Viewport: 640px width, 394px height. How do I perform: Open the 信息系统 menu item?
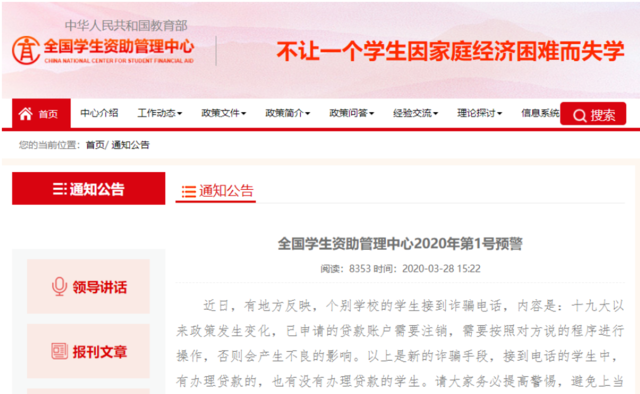coord(540,113)
